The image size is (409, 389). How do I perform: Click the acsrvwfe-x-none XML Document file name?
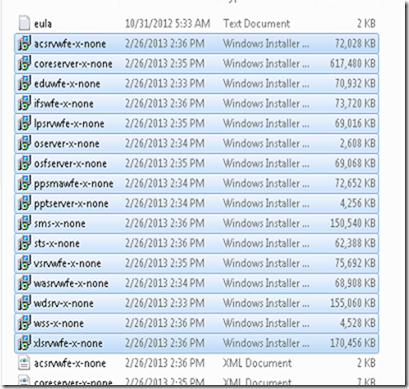[70, 363]
